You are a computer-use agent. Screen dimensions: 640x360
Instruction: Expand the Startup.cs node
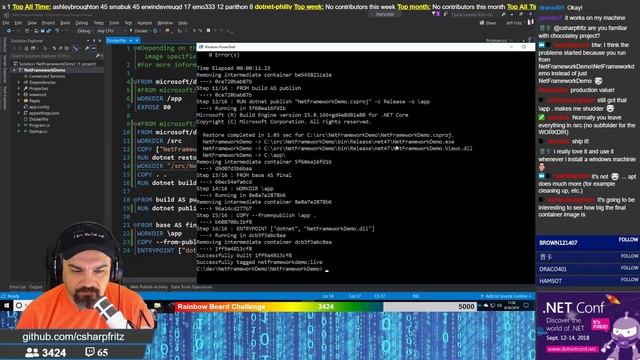(x=19, y=131)
